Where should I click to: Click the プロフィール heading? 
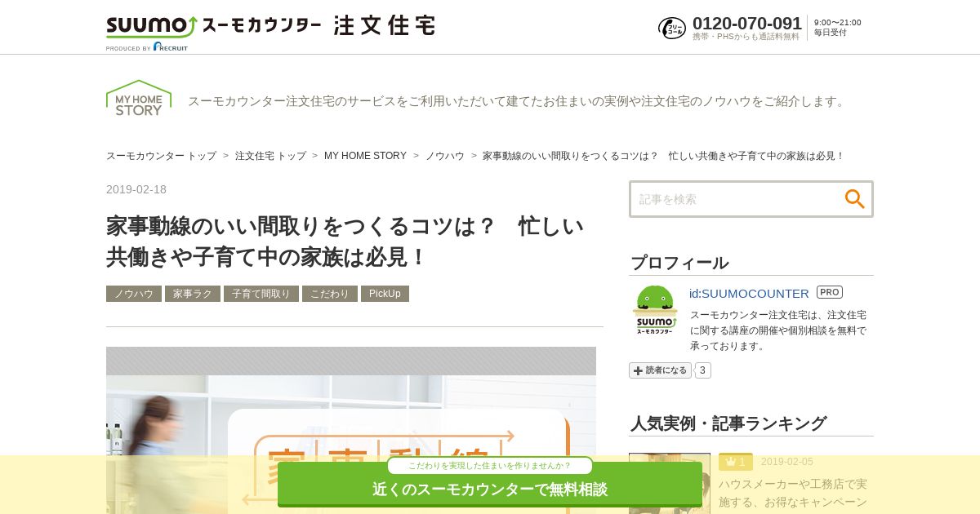tap(679, 263)
